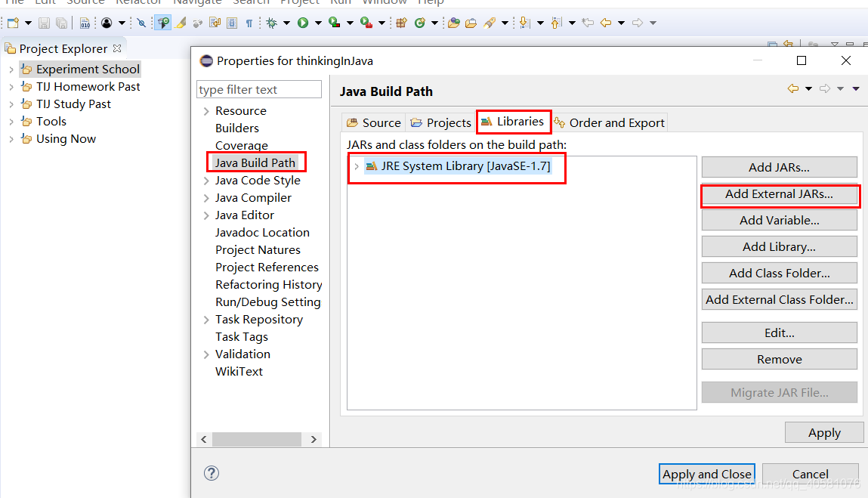This screenshot has height=498, width=868.
Task: Open the Run dropdown arrow
Action: click(318, 23)
